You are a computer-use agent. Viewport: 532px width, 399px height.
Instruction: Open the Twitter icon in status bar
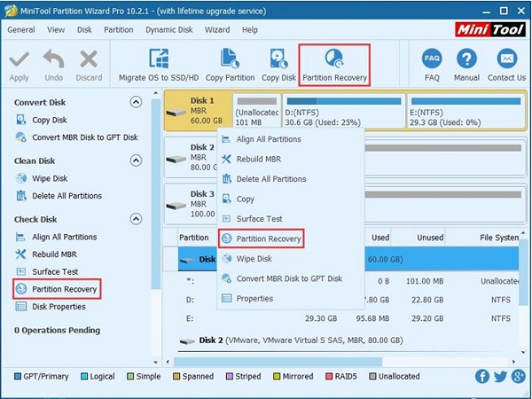tap(500, 377)
